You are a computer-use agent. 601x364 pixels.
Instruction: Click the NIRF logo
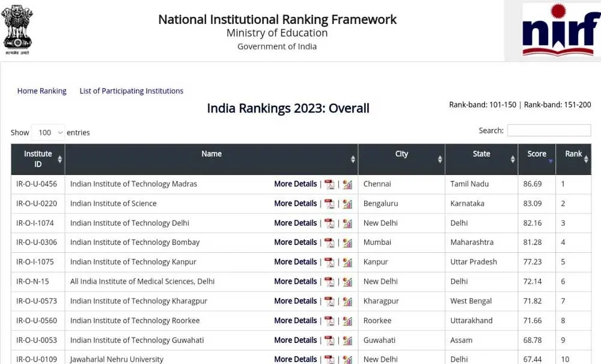point(561,30)
